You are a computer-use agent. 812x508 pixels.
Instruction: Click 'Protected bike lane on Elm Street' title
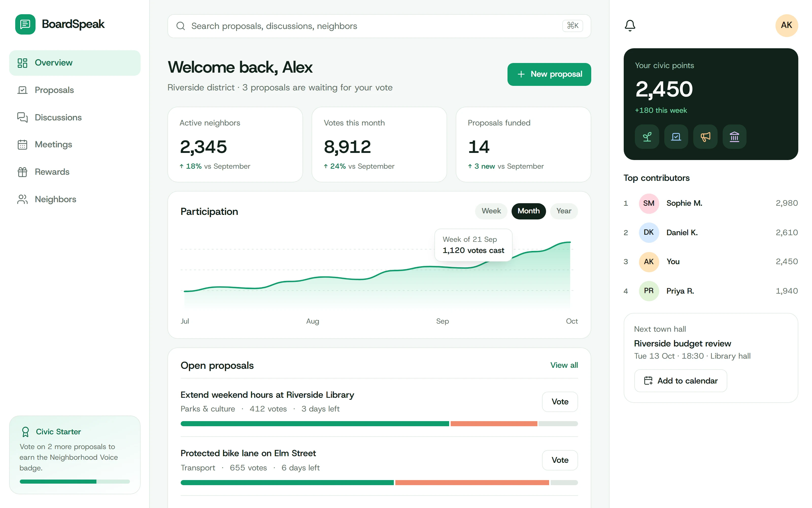(248, 453)
